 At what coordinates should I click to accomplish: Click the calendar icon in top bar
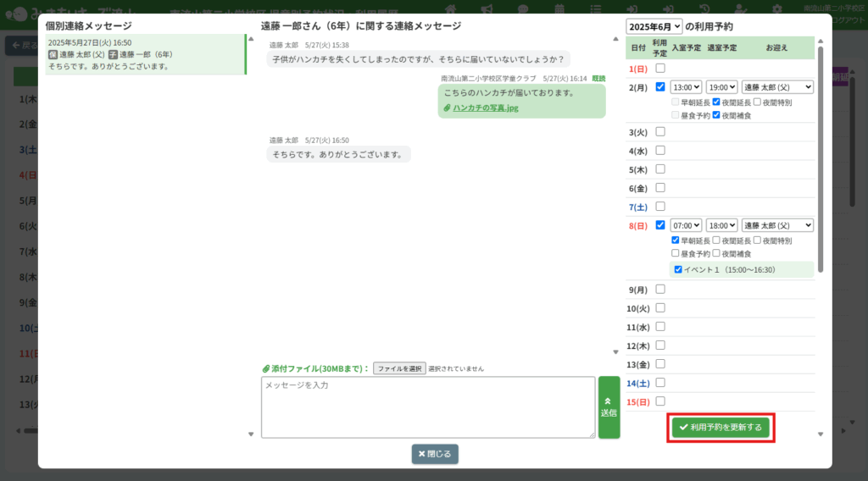559,8
